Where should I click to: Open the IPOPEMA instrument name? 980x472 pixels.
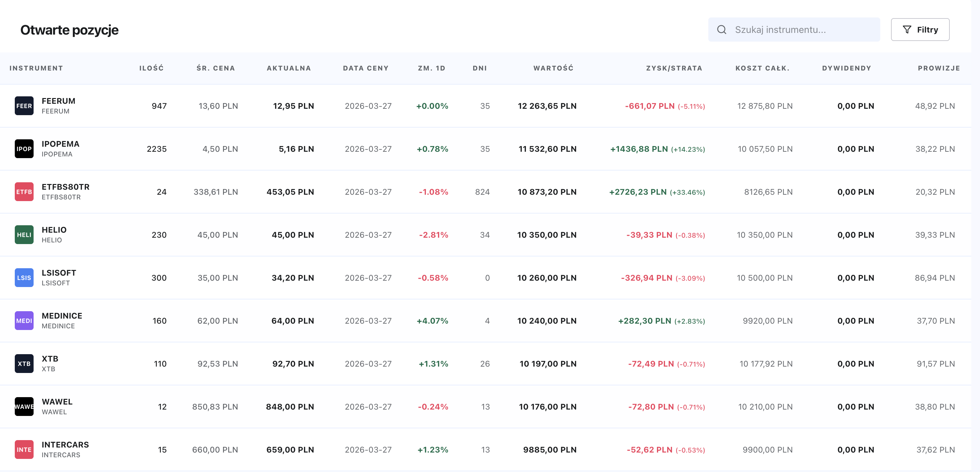[60, 144]
